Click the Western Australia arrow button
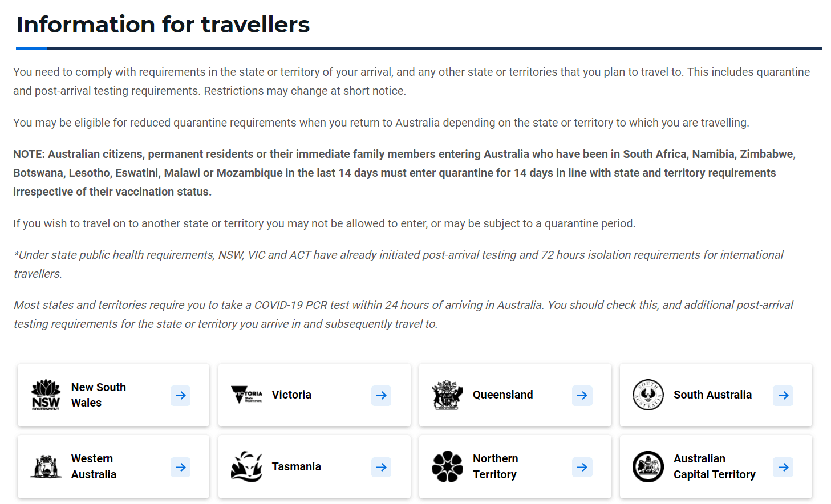Viewport: 831px width, 504px height. (x=181, y=467)
